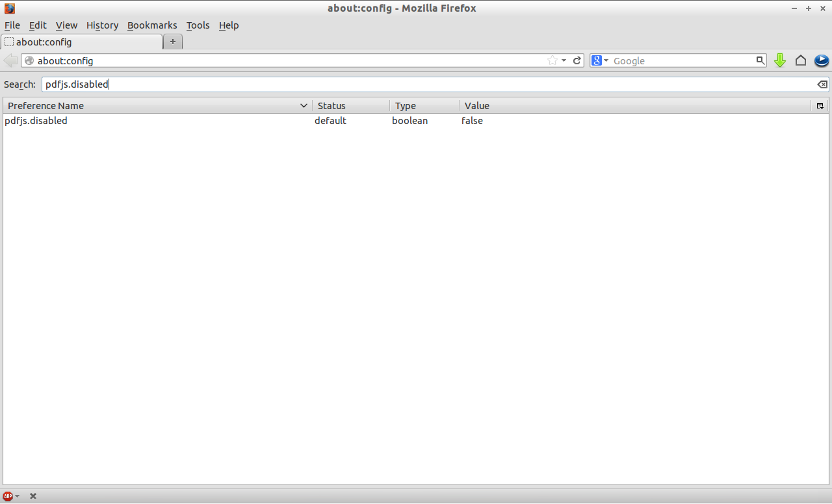Sort by Preference Name column

point(157,106)
